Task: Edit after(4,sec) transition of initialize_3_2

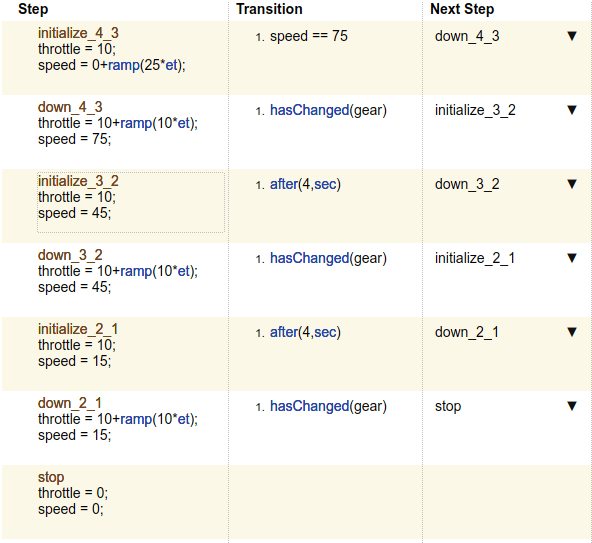Action: pyautogui.click(x=305, y=184)
